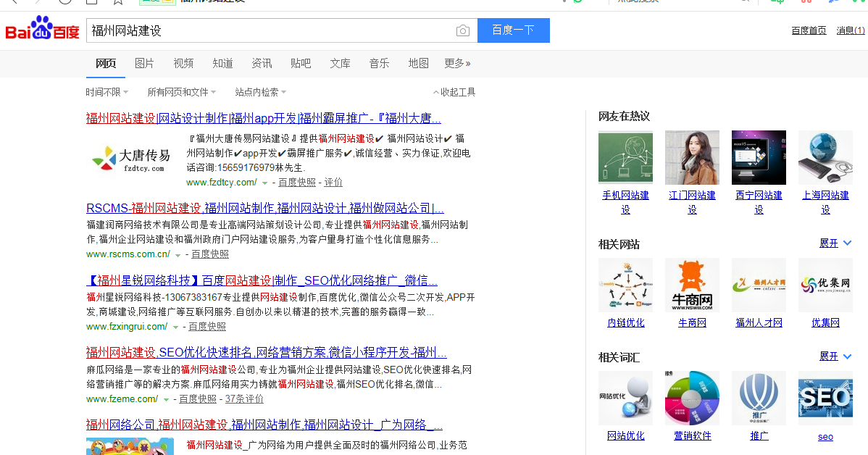Open camera image search icon
This screenshot has width=868, height=455.
point(463,31)
